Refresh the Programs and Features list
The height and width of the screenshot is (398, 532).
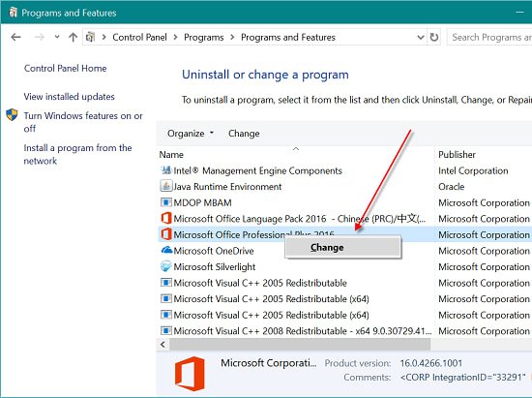[434, 37]
